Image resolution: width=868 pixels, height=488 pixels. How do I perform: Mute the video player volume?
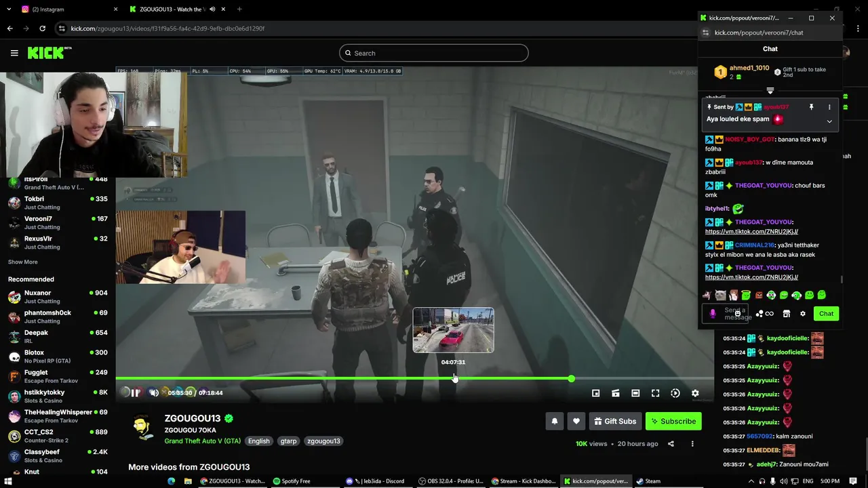(154, 392)
